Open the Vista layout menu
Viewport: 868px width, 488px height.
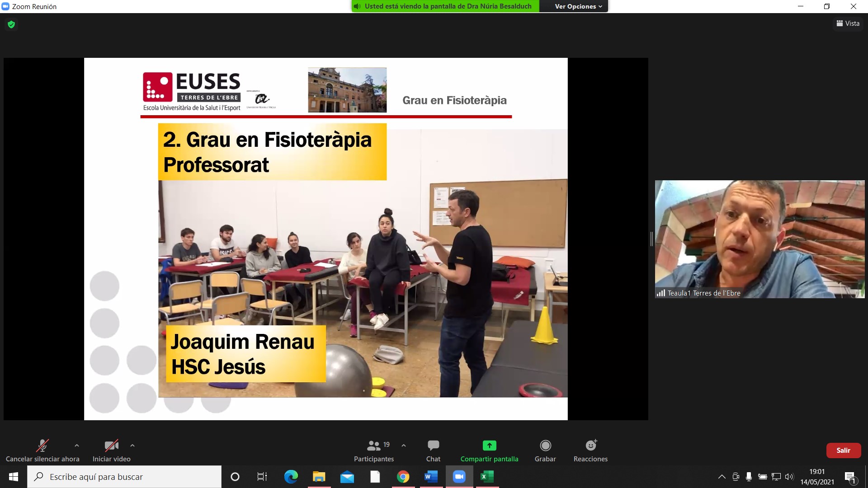coord(848,23)
